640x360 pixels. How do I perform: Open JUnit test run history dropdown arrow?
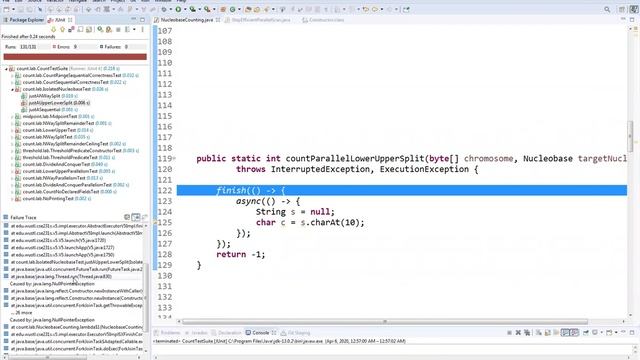click(x=134, y=29)
